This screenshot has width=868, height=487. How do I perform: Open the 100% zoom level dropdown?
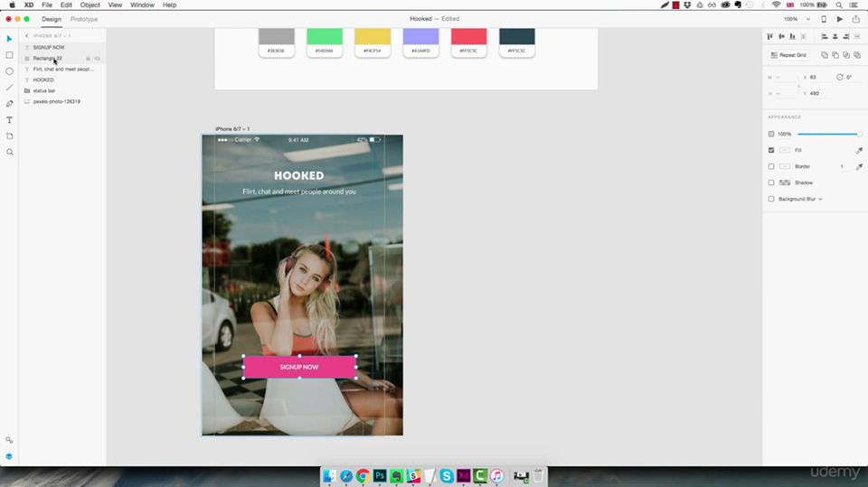pyautogui.click(x=794, y=18)
